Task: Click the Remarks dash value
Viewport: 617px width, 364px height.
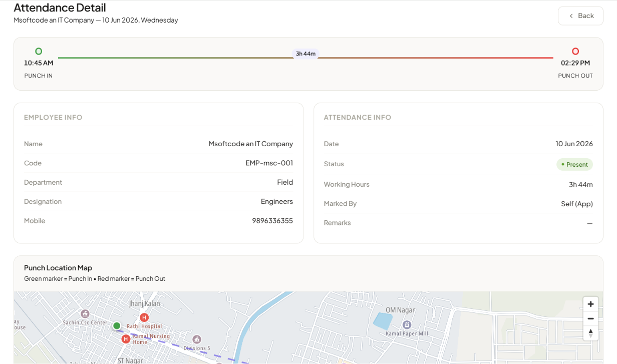Action: click(590, 223)
